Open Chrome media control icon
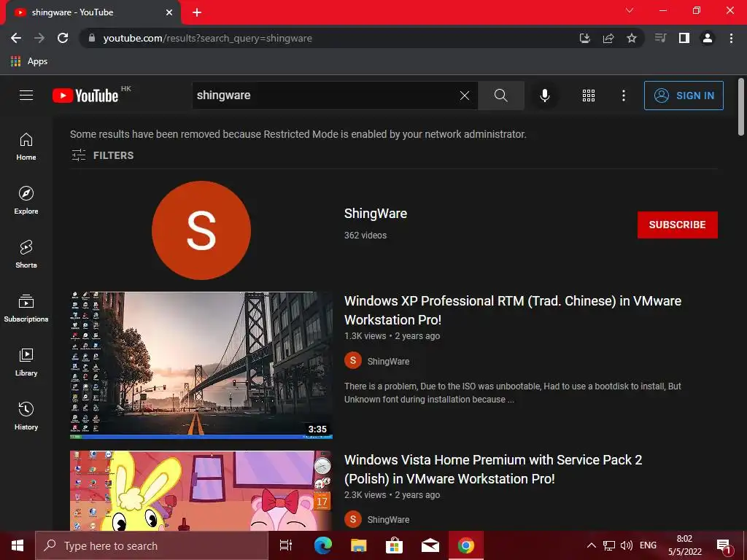 tap(660, 38)
